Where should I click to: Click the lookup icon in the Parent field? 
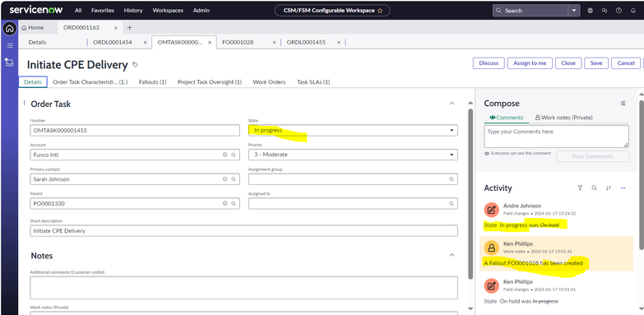click(x=234, y=203)
